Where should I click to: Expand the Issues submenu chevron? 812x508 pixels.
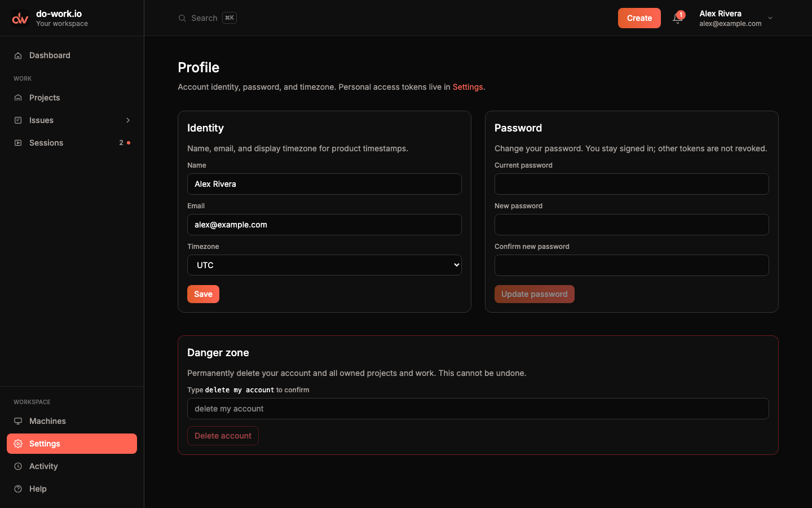pyautogui.click(x=128, y=120)
